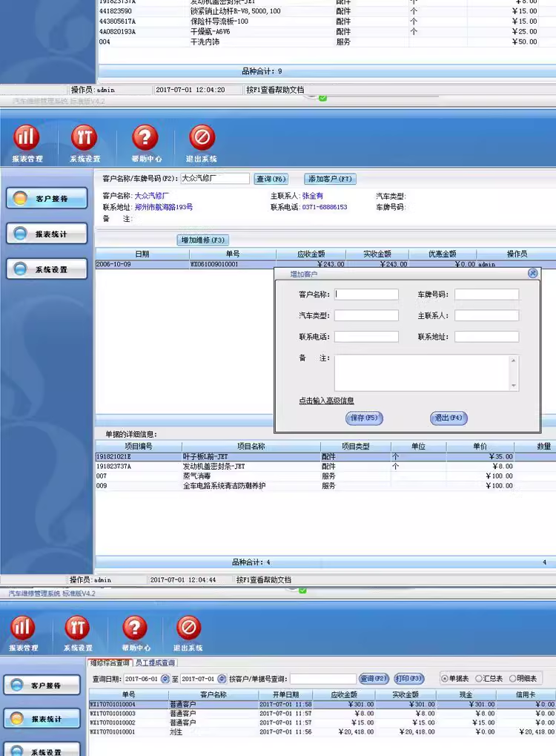This screenshot has width=556, height=756.
Task: Open end date dropdown showing 2017-07-01
Action: click(x=222, y=679)
